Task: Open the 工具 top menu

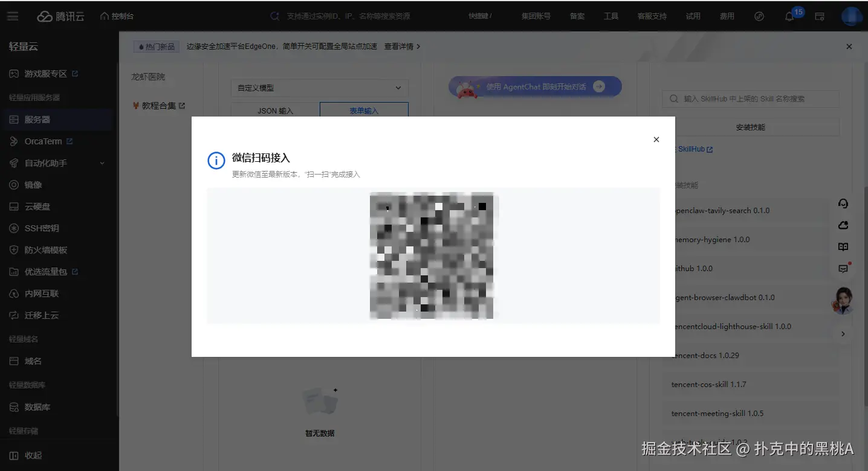Action: coord(611,16)
